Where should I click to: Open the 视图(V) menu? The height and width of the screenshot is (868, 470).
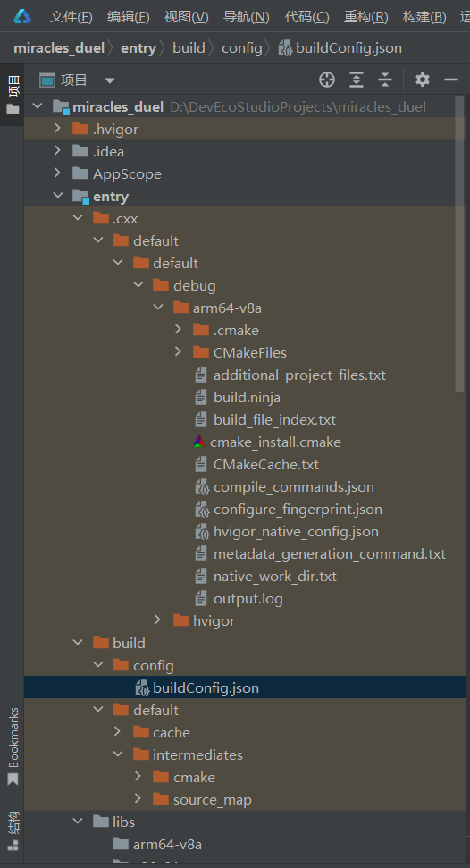point(187,17)
